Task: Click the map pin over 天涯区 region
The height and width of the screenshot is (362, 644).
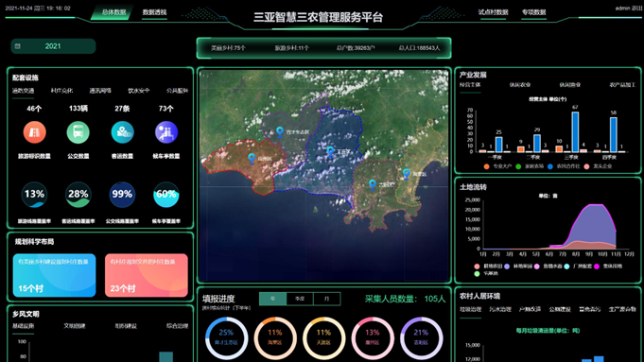Action: 330,151
